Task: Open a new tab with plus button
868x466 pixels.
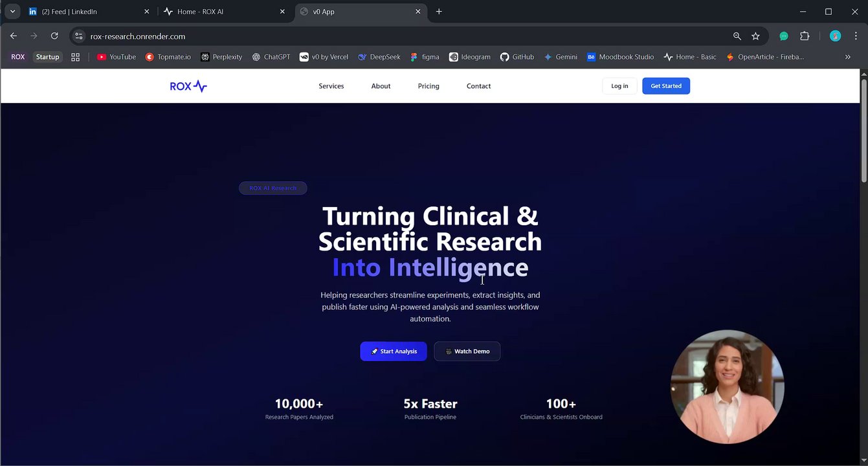Action: (x=439, y=12)
